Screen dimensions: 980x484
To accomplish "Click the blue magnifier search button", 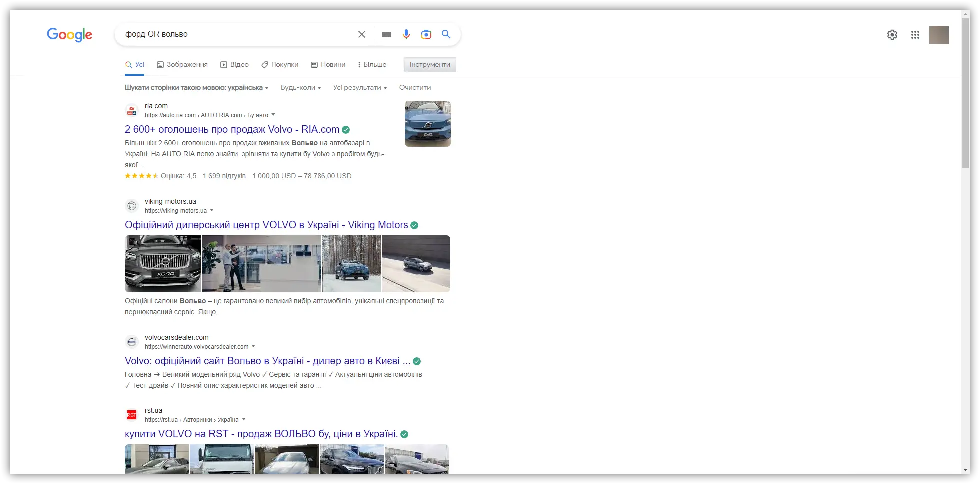I will pyautogui.click(x=446, y=34).
